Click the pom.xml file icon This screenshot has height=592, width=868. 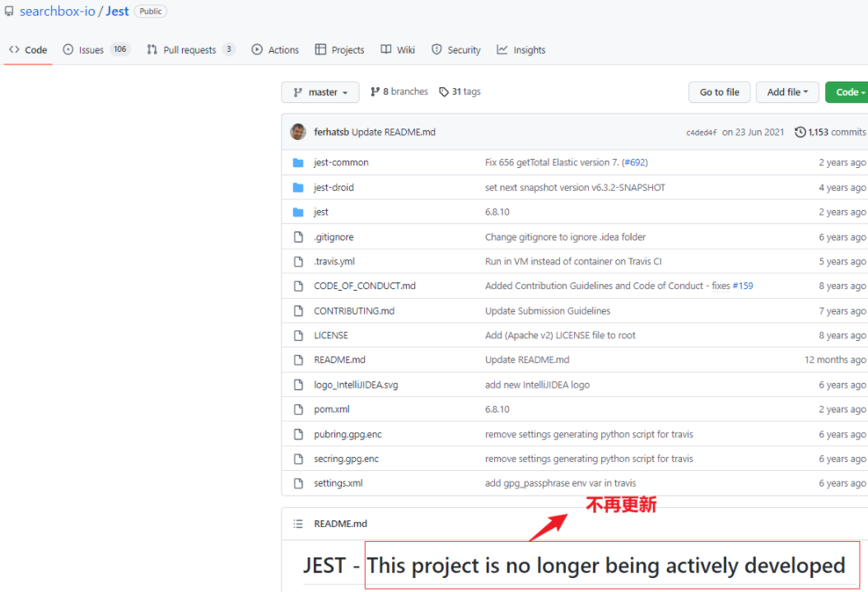tap(298, 409)
